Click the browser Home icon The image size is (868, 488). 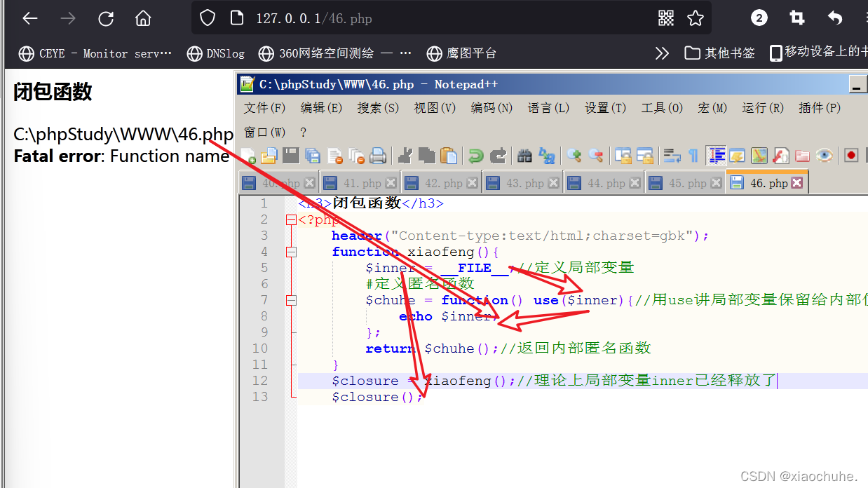(x=143, y=18)
